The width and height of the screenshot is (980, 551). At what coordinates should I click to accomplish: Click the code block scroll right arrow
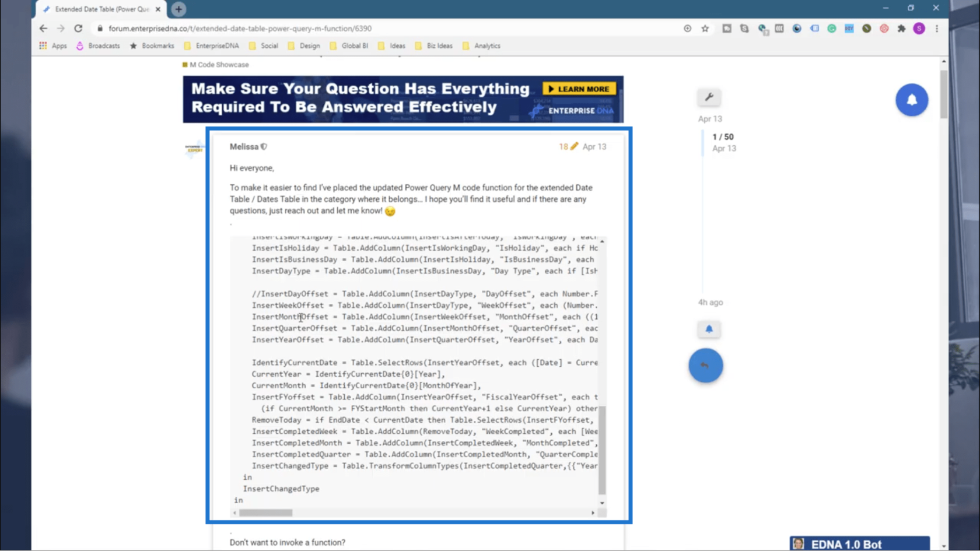click(593, 513)
